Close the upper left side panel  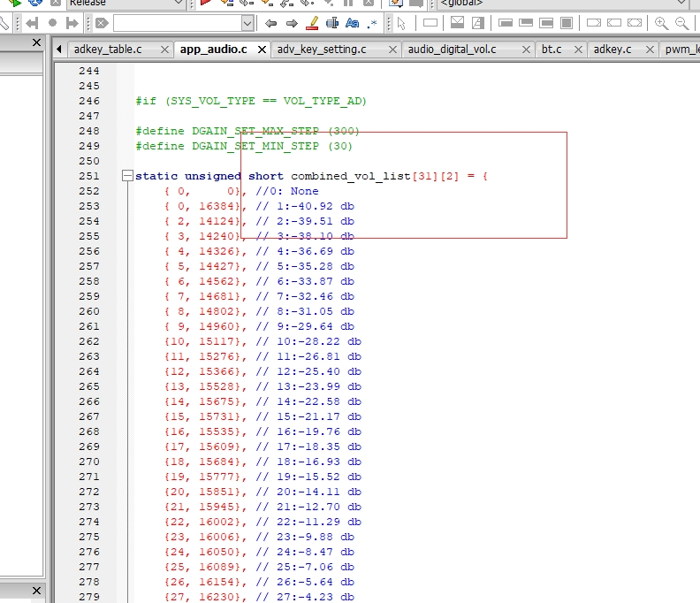point(36,42)
